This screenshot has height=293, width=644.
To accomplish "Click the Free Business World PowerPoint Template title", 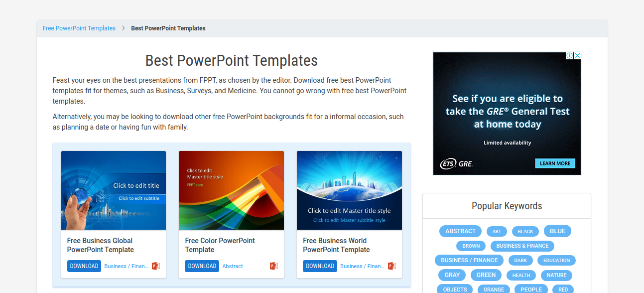I will coord(336,245).
